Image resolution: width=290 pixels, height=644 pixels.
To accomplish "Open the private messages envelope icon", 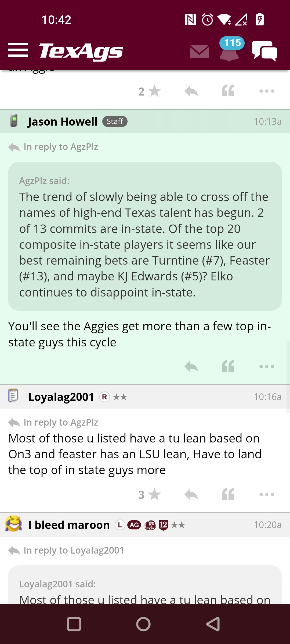I will pos(199,51).
